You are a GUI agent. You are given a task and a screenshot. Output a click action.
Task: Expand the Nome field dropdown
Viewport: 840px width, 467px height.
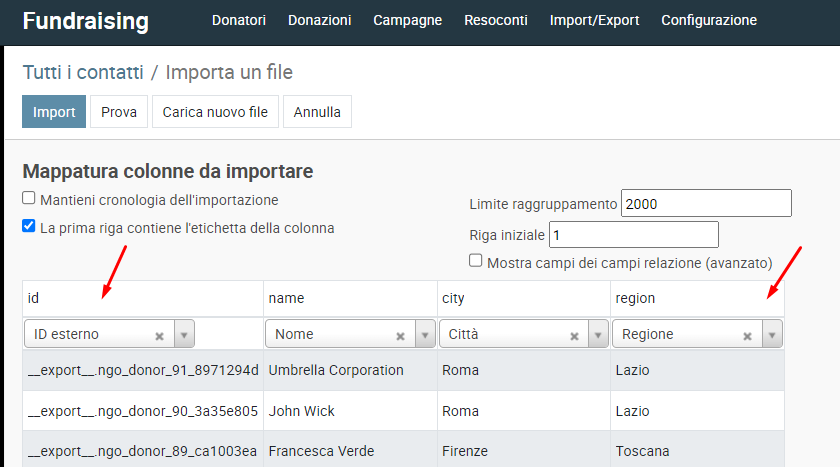coord(425,335)
